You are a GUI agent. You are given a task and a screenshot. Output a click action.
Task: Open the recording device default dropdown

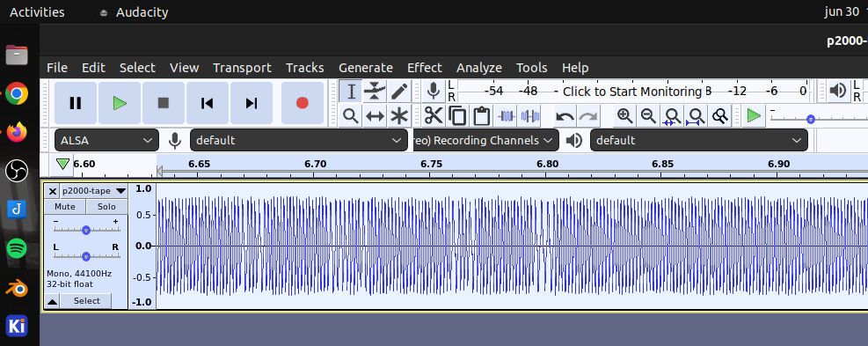[x=299, y=140]
